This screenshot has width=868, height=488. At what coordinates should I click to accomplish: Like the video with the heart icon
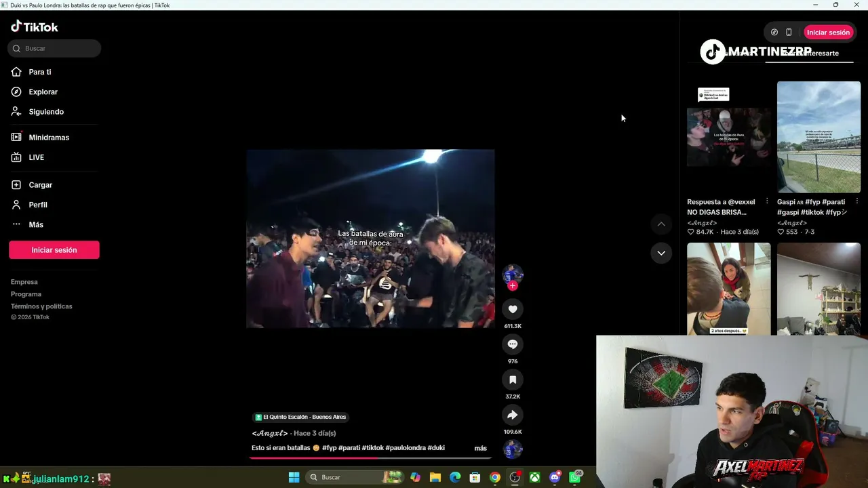(x=513, y=309)
